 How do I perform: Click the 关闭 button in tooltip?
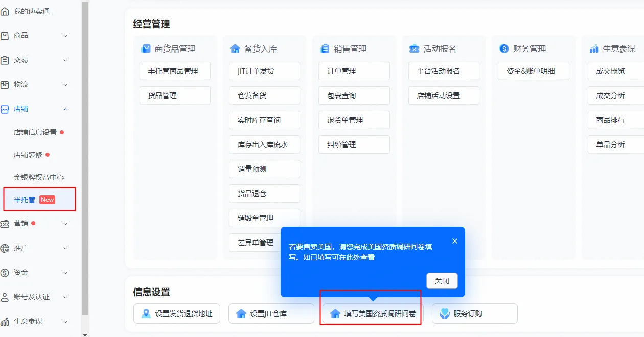point(442,281)
